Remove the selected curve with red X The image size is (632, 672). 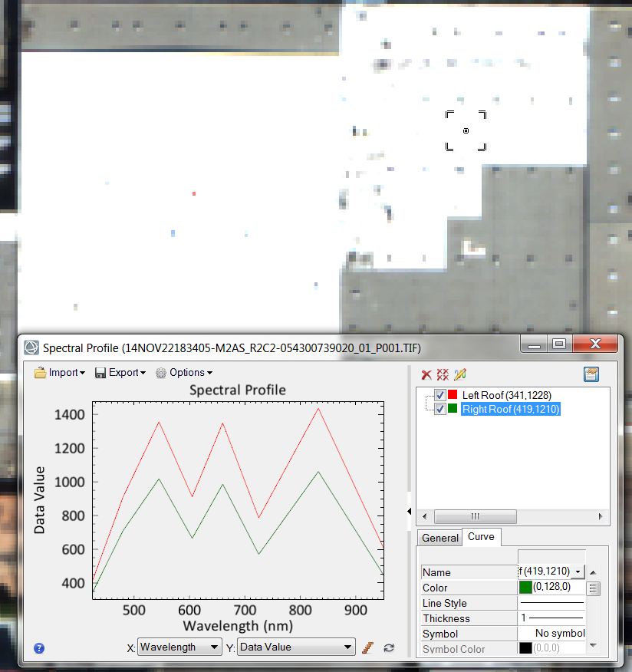[x=426, y=374]
